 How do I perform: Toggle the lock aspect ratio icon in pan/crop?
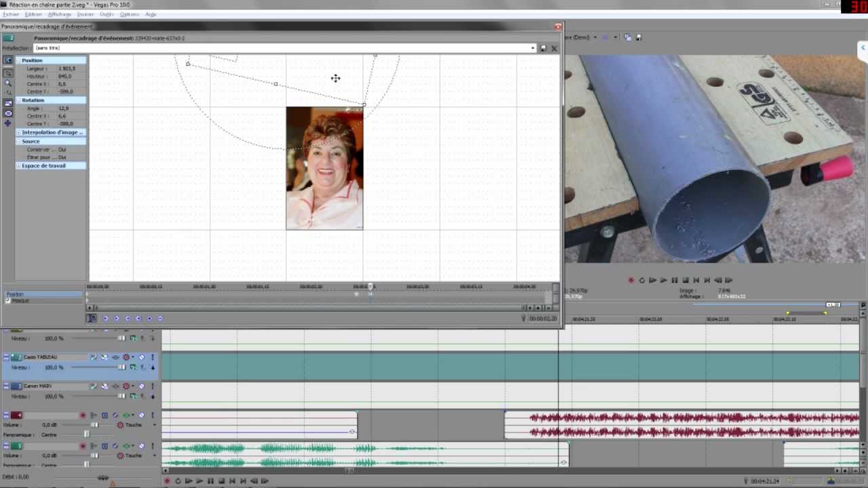[x=8, y=103]
